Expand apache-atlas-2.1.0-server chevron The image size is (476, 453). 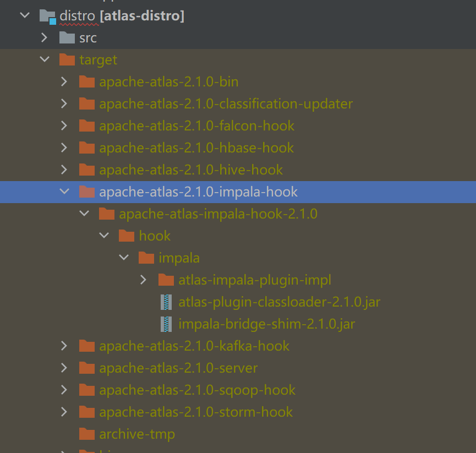point(64,368)
